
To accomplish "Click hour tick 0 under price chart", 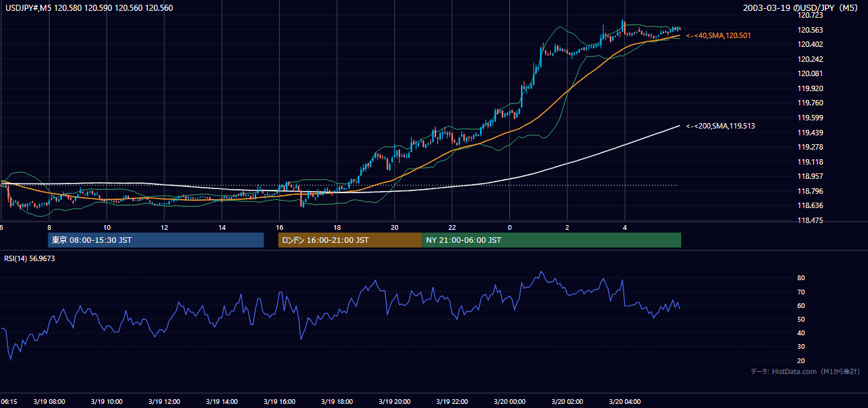I will point(510,227).
